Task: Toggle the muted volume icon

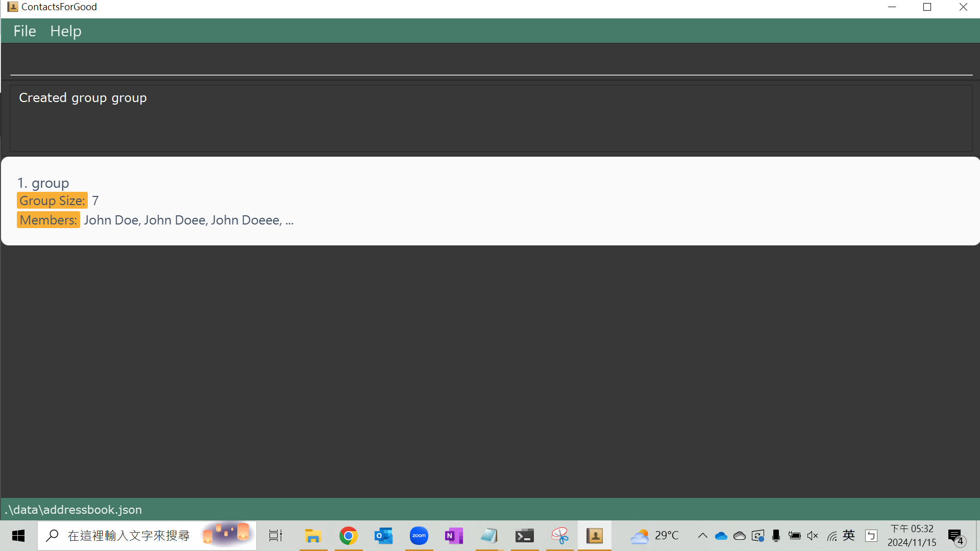Action: tap(813, 536)
